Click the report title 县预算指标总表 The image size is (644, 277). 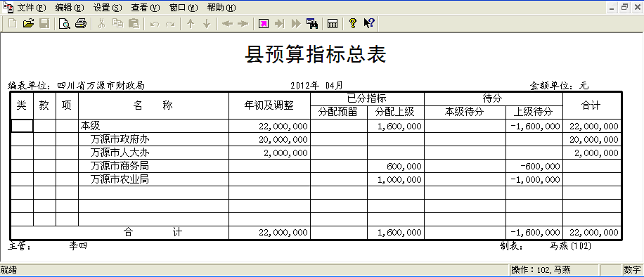(x=316, y=54)
